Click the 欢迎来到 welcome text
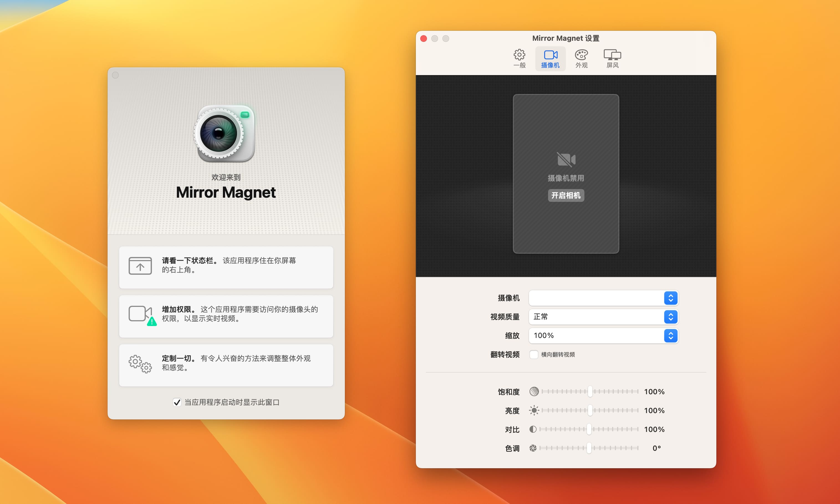Viewport: 840px width, 504px height. coord(226,177)
